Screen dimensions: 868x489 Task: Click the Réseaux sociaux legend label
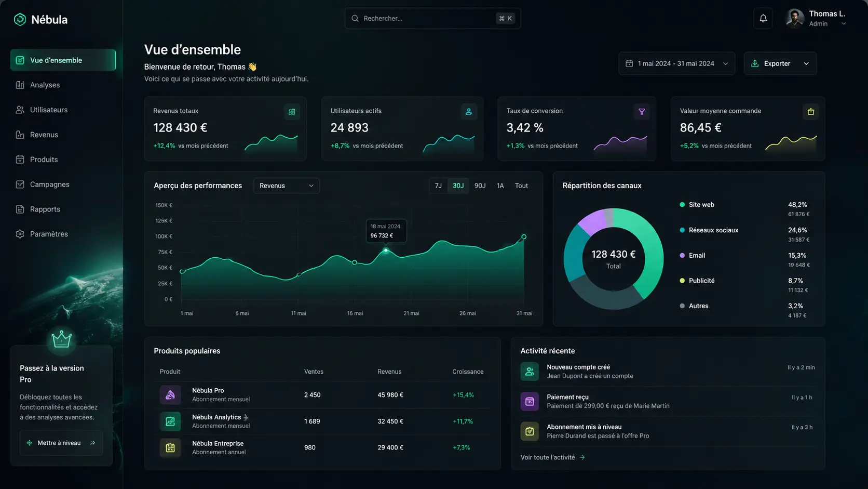coord(713,230)
